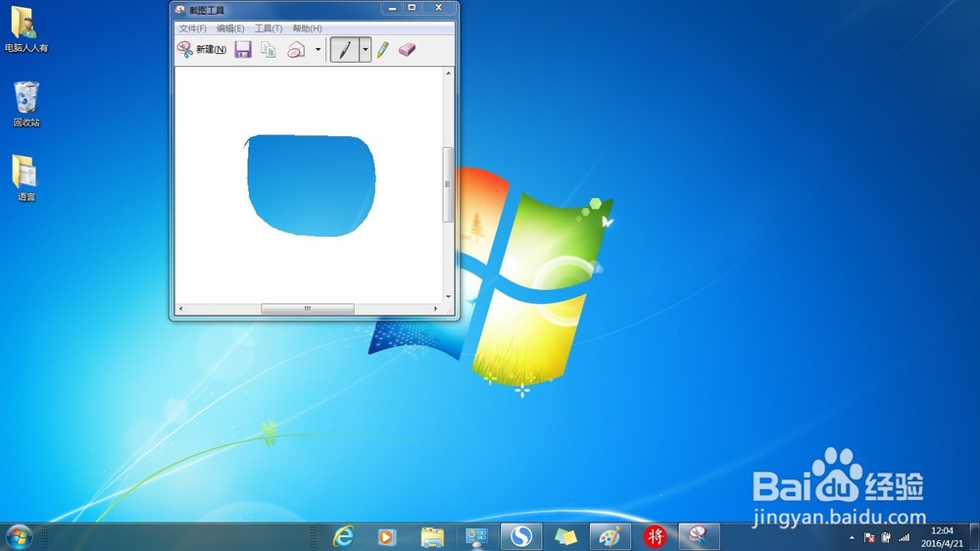Launch Internet Explorer from the taskbar

click(x=343, y=536)
